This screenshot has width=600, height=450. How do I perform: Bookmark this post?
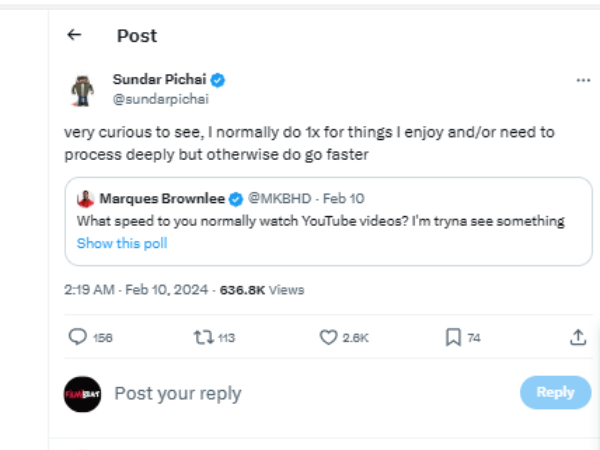[x=452, y=338]
